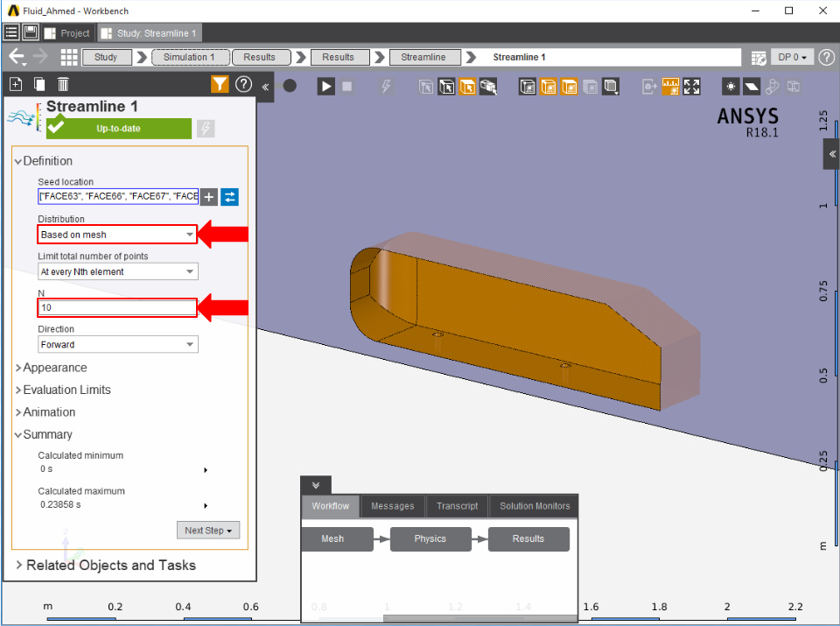The width and height of the screenshot is (840, 626).
Task: Choose the first faded selection-mode cube icon
Action: pos(426,87)
